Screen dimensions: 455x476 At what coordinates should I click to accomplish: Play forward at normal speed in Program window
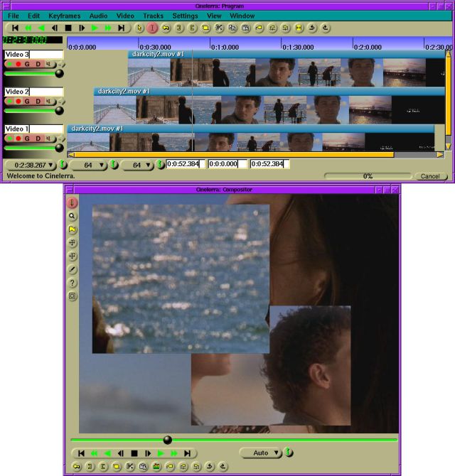[93, 28]
